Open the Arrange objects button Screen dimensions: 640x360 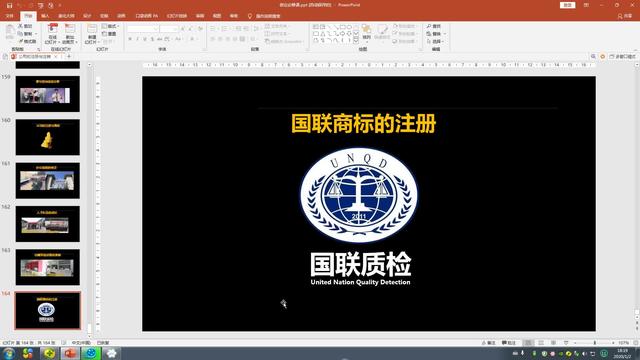367,33
